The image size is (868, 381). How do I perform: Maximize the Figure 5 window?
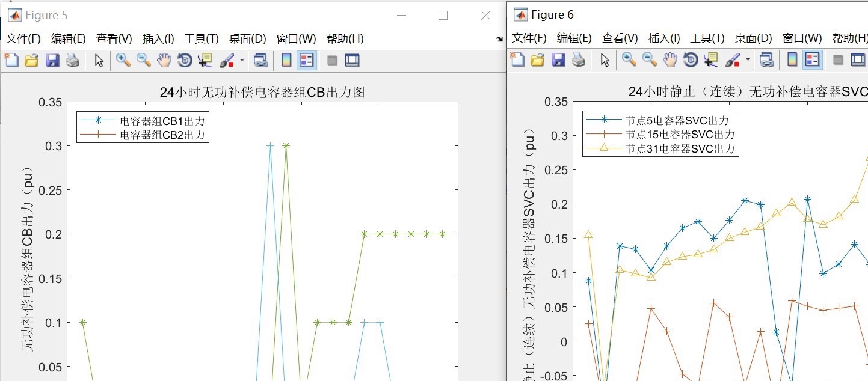click(x=443, y=16)
